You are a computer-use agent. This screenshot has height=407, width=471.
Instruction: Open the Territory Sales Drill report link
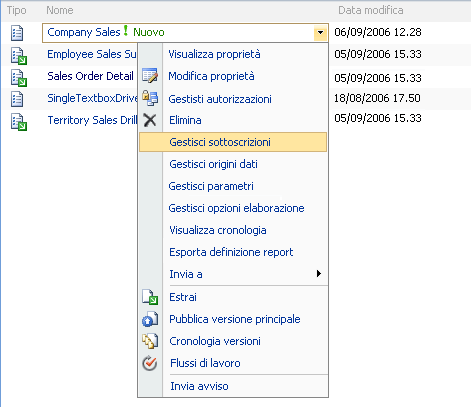pyautogui.click(x=92, y=120)
